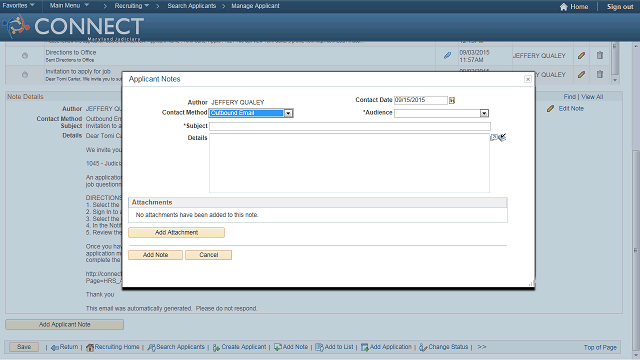Open the Contact Date calendar picker
640x360 pixels.
[452, 100]
